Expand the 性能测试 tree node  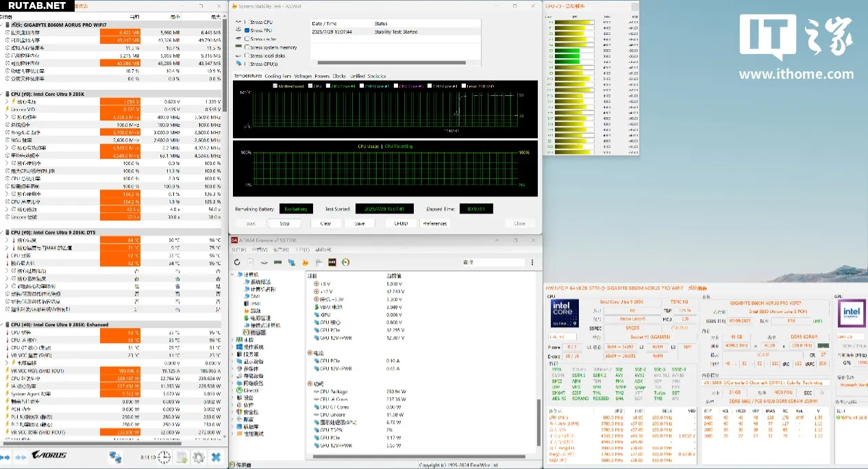[x=234, y=433]
